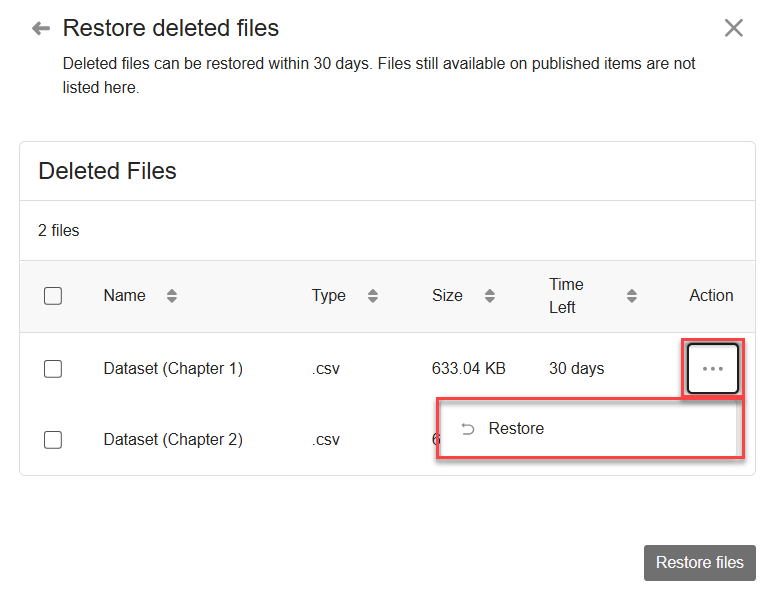This screenshot has height=597, width=776.
Task: Click the sort arrows next to Type
Action: click(372, 296)
